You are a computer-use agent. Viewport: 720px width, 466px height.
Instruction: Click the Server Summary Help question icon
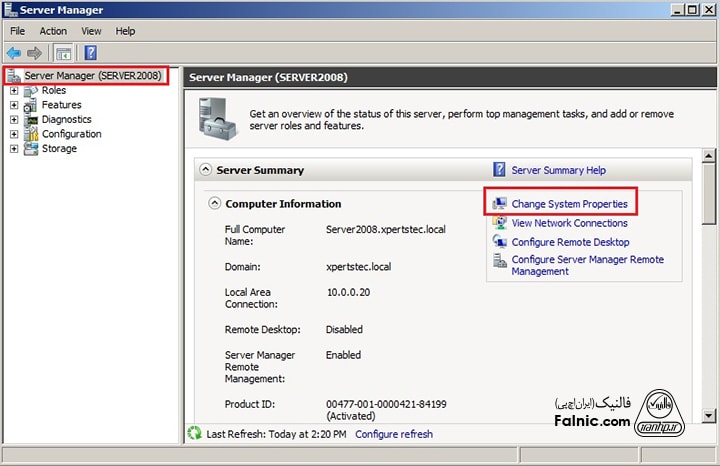pos(500,170)
